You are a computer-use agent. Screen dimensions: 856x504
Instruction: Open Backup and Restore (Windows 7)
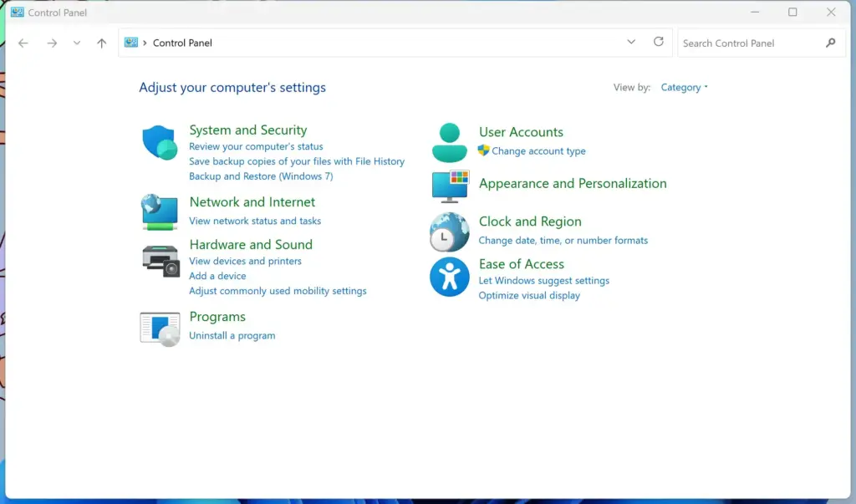coord(261,176)
